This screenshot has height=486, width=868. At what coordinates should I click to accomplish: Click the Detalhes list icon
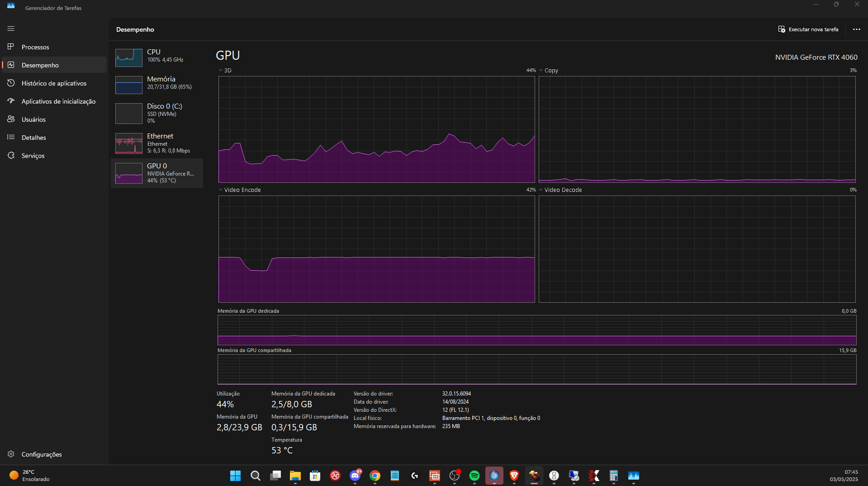coord(11,137)
